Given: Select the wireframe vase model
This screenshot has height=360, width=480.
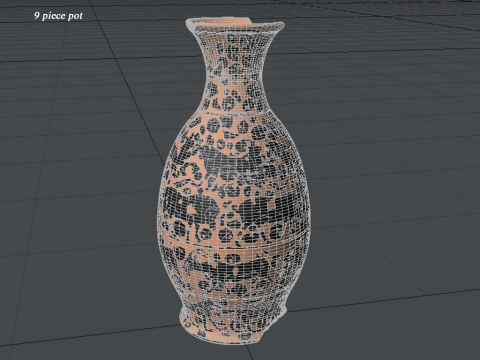Looking at the screenshot, I should (233, 180).
